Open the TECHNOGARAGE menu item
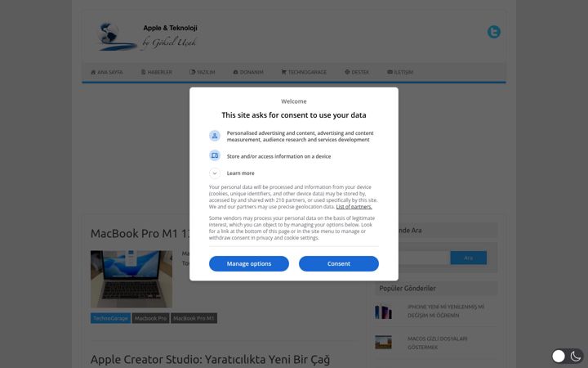Screen dimensions: 588x368 [304, 72]
